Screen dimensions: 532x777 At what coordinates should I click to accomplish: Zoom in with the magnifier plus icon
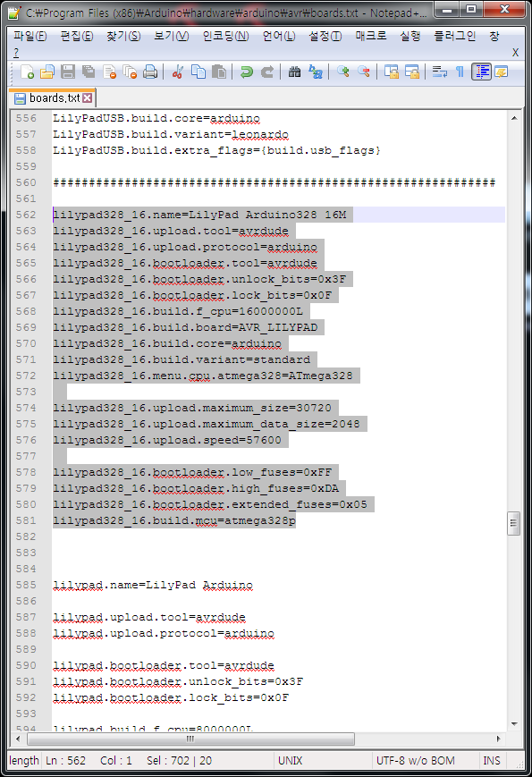[x=342, y=72]
